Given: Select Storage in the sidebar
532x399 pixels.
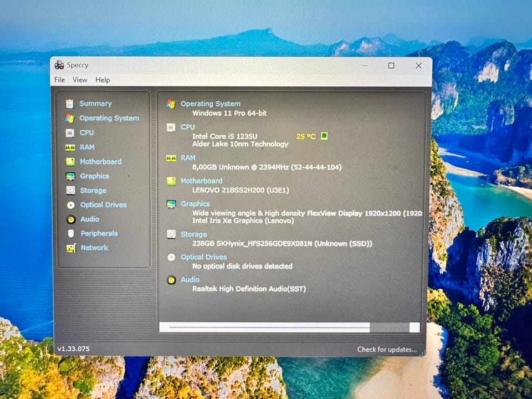Looking at the screenshot, I should tap(93, 191).
